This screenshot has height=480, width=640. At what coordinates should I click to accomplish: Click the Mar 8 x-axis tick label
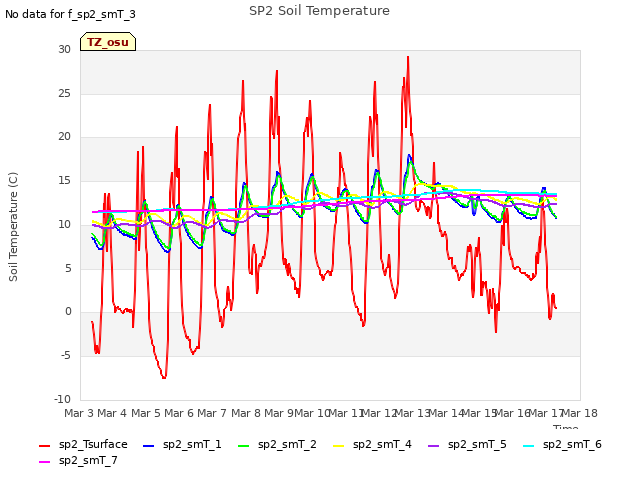(x=246, y=413)
